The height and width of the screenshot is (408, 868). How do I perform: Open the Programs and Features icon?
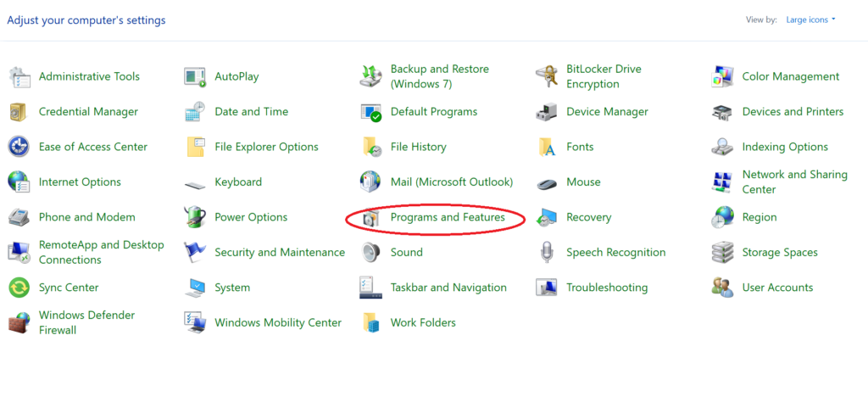pos(371,217)
